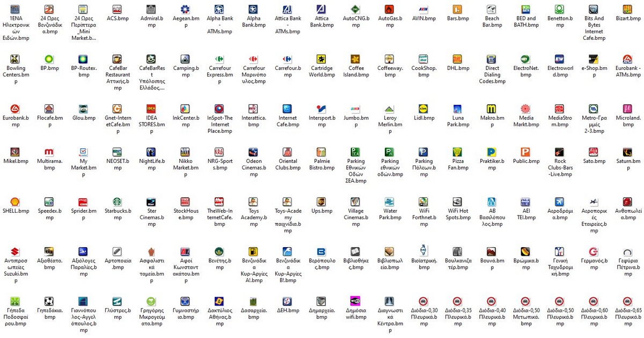Click the Γρηγόρης Μικρογεύματα icon
Image resolution: width=644 pixels, height=338 pixels.
point(151,301)
